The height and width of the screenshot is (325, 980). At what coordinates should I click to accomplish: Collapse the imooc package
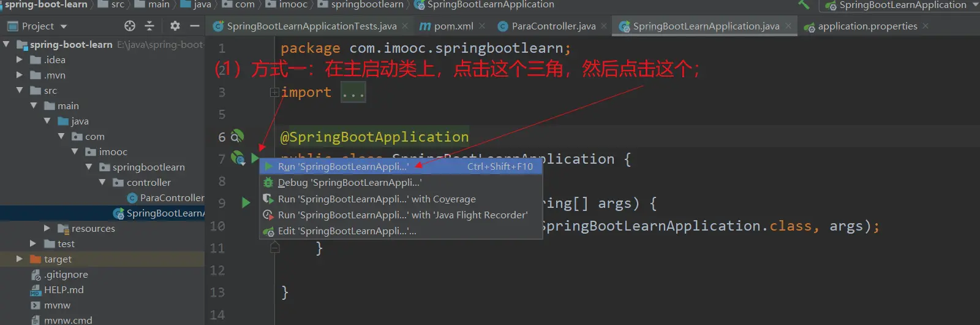75,151
